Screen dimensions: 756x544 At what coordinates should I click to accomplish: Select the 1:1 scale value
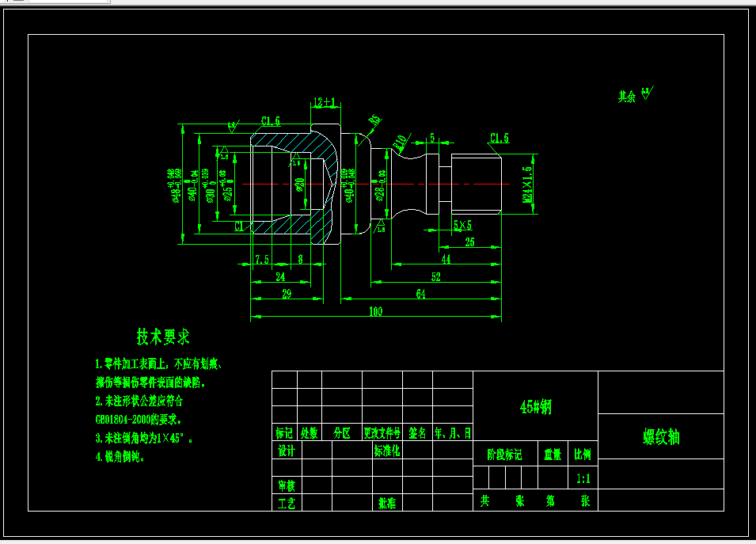(x=583, y=478)
